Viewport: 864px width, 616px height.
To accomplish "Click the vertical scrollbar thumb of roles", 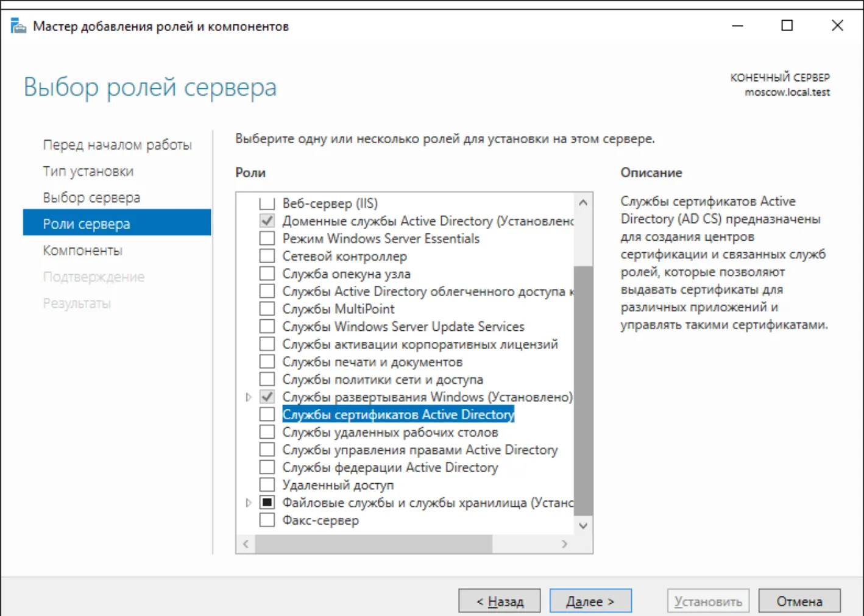I will click(583, 391).
